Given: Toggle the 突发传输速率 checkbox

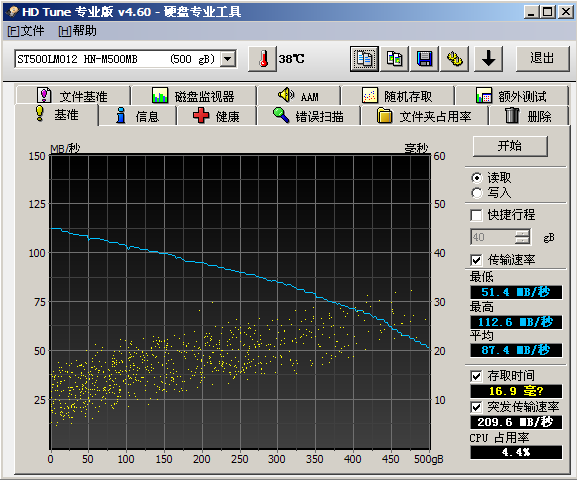Looking at the screenshot, I should coord(476,407).
